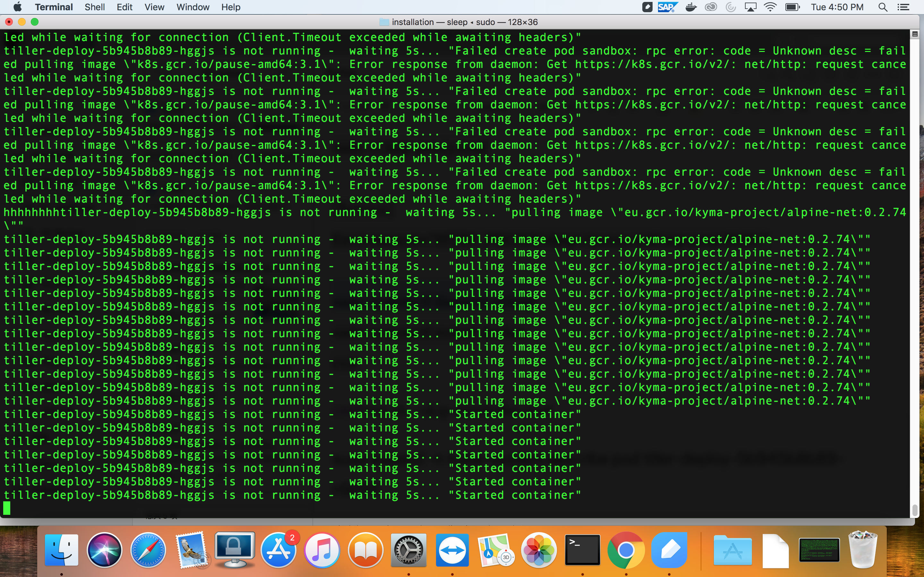Click the Docker whale menu bar icon
The image size is (924, 577).
(x=691, y=7)
